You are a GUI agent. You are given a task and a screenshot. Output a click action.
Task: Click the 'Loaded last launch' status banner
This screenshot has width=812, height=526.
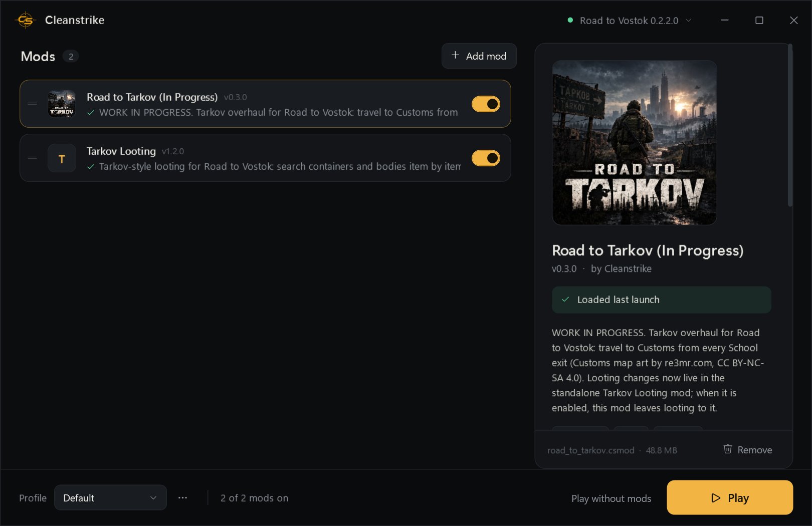pos(662,300)
